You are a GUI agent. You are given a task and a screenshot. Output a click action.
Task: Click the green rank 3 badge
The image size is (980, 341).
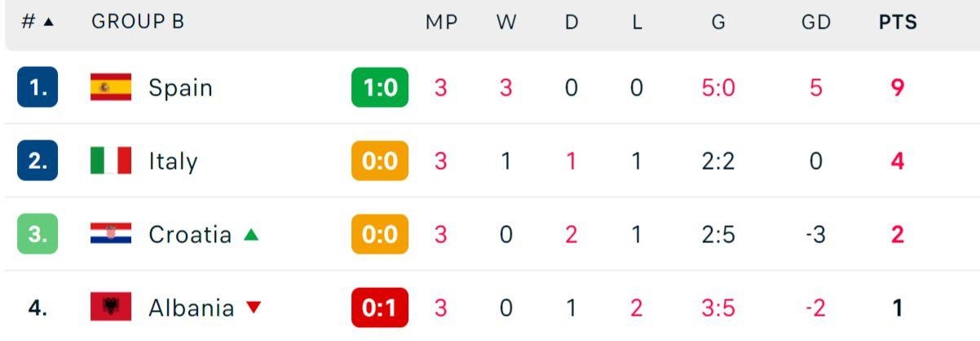click(38, 234)
